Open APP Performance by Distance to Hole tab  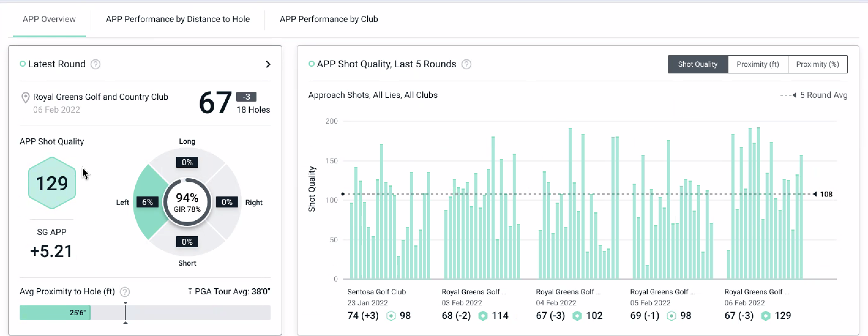(178, 19)
